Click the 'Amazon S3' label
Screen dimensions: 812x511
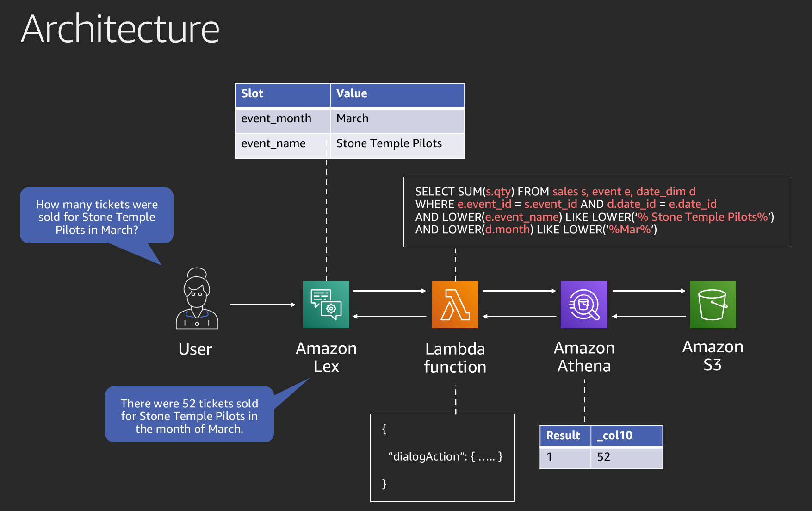(x=713, y=356)
